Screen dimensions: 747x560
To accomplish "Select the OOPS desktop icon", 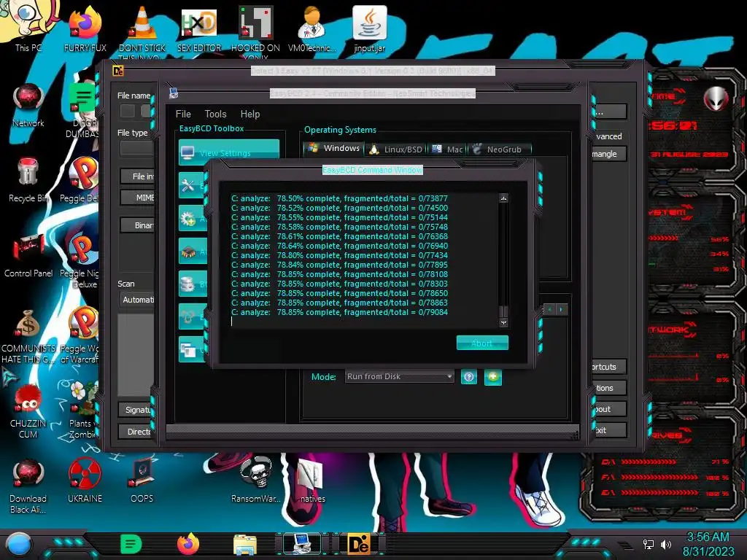I will pyautogui.click(x=142, y=480).
